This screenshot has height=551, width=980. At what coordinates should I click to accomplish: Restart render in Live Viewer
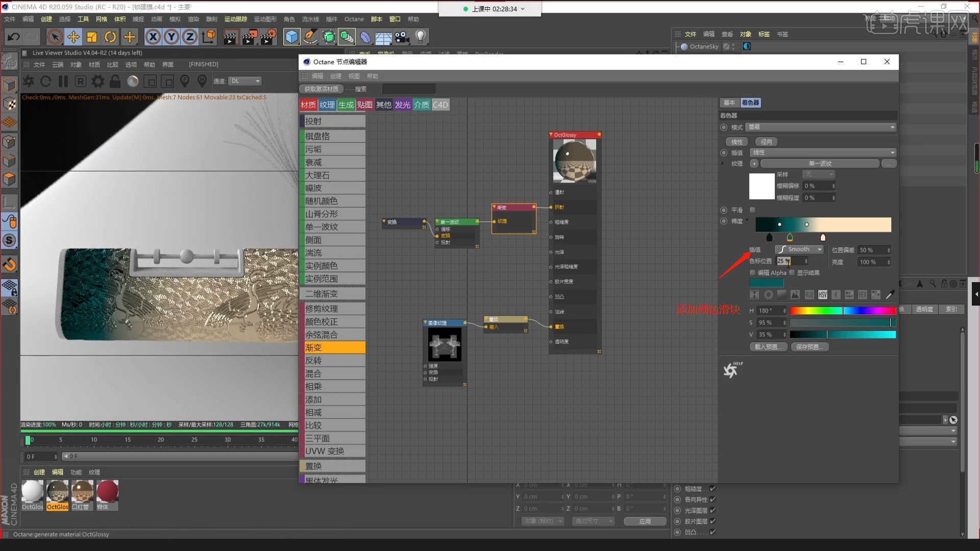tap(45, 81)
